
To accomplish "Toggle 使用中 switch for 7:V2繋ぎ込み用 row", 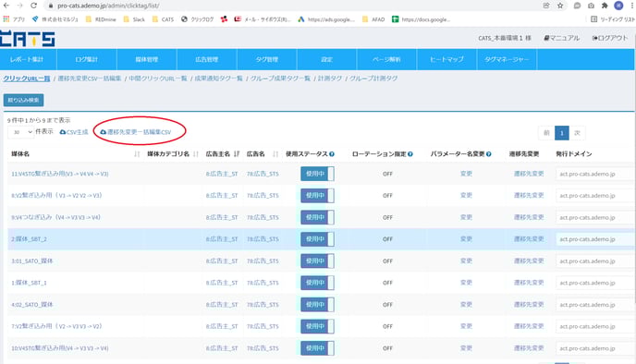I will (x=317, y=326).
